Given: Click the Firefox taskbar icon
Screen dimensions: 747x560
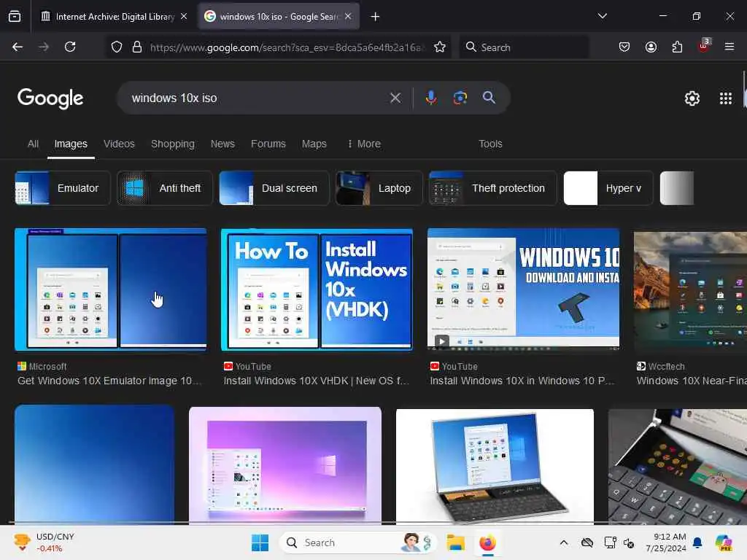Looking at the screenshot, I should [487, 542].
